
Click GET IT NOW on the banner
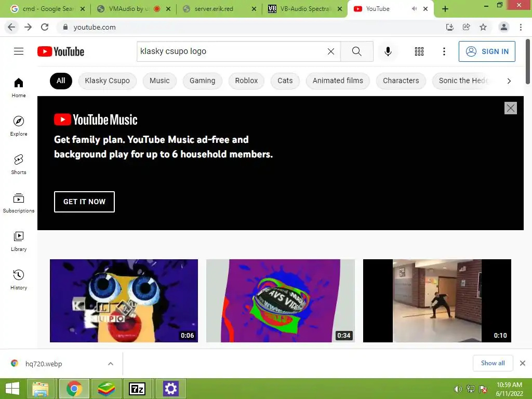click(85, 202)
